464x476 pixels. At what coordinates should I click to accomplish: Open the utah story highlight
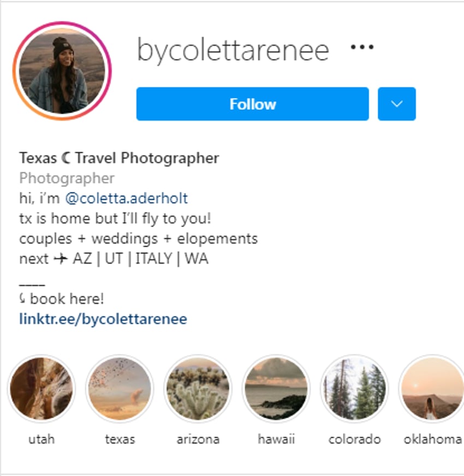(x=42, y=388)
